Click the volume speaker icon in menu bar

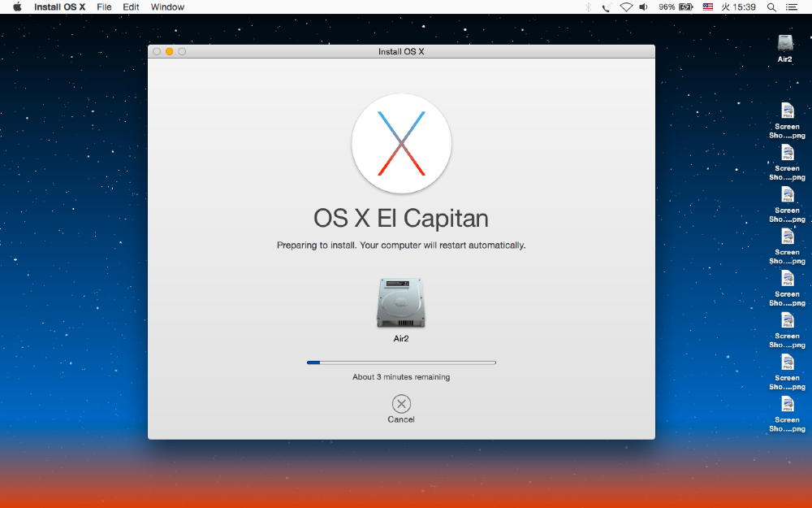[x=644, y=7]
